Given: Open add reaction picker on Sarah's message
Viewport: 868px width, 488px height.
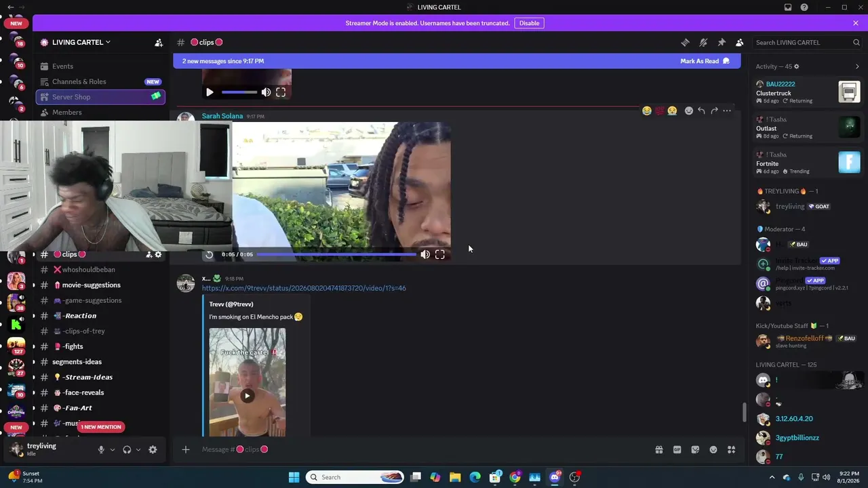Looking at the screenshot, I should tap(689, 110).
